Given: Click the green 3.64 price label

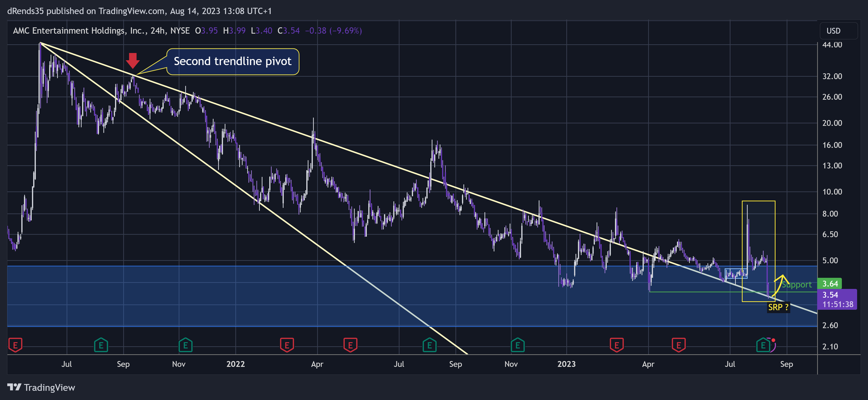Looking at the screenshot, I should coord(830,284).
